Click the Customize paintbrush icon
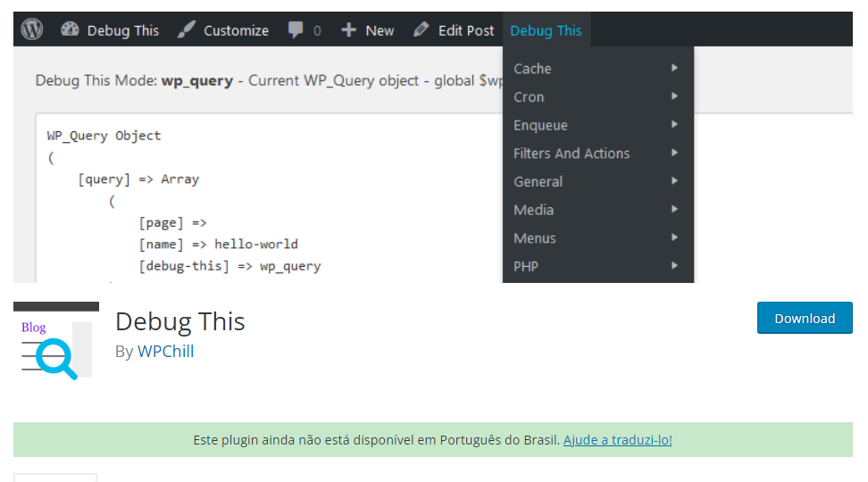Screen dimensions: 868x482 pyautogui.click(x=187, y=29)
